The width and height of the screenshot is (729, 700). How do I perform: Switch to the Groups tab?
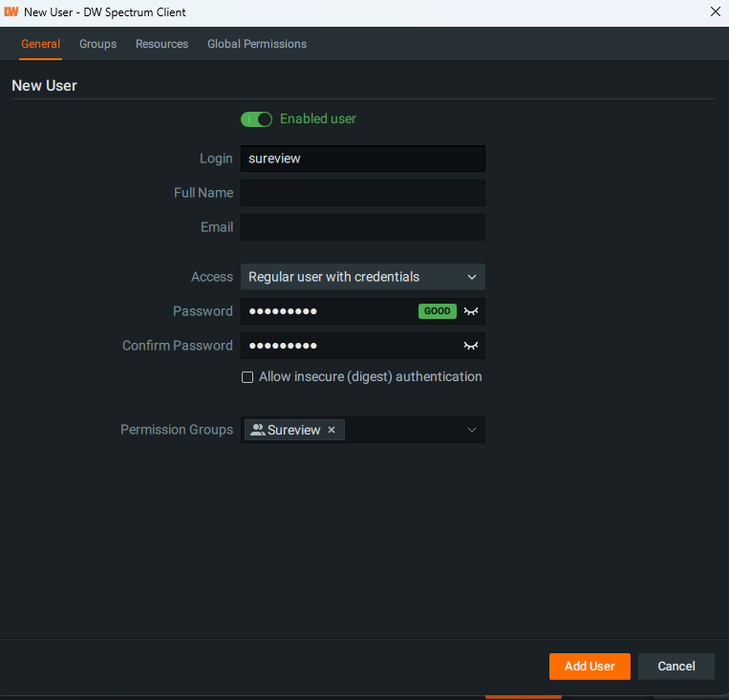click(97, 44)
